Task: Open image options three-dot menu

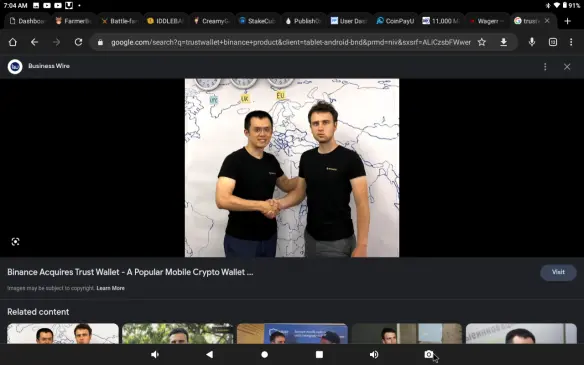Action: tap(545, 67)
